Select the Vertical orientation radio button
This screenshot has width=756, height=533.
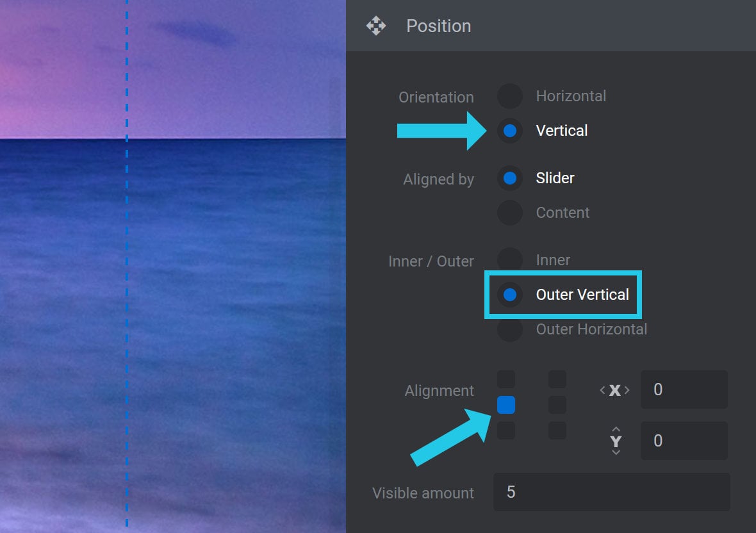(x=509, y=131)
